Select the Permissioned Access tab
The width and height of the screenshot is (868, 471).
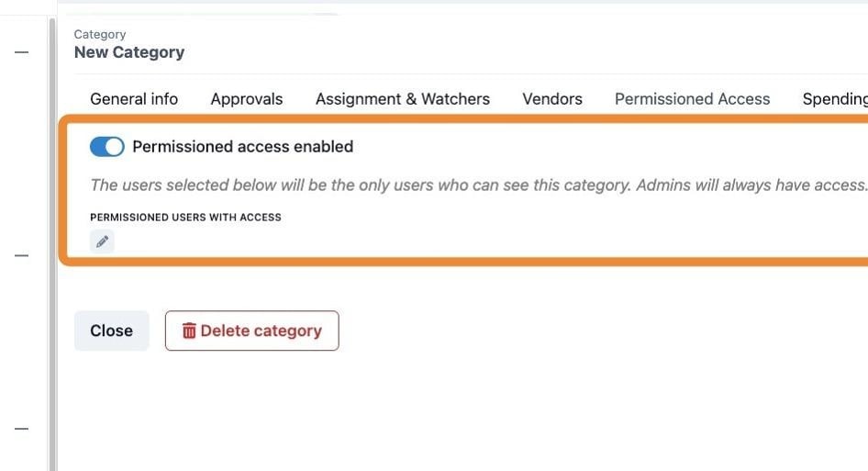[692, 99]
